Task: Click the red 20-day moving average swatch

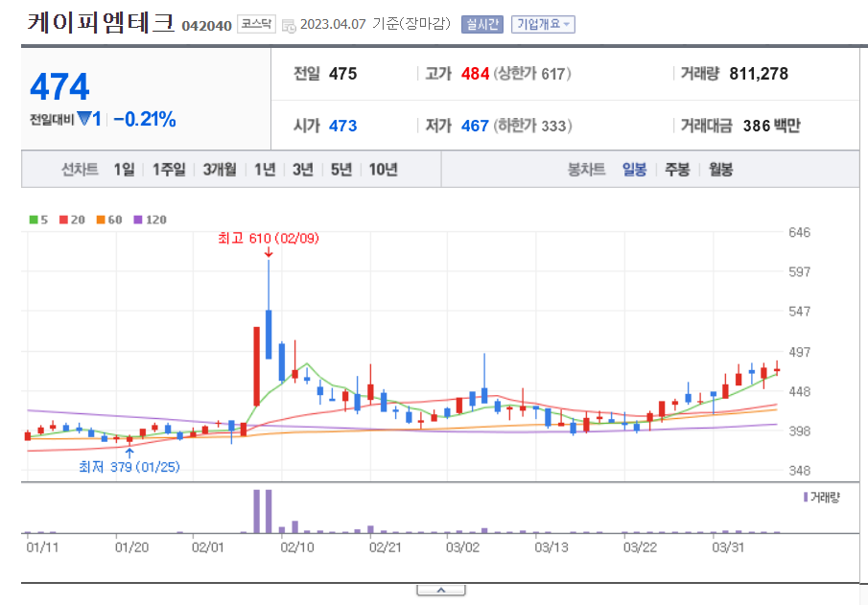Action: point(63,220)
